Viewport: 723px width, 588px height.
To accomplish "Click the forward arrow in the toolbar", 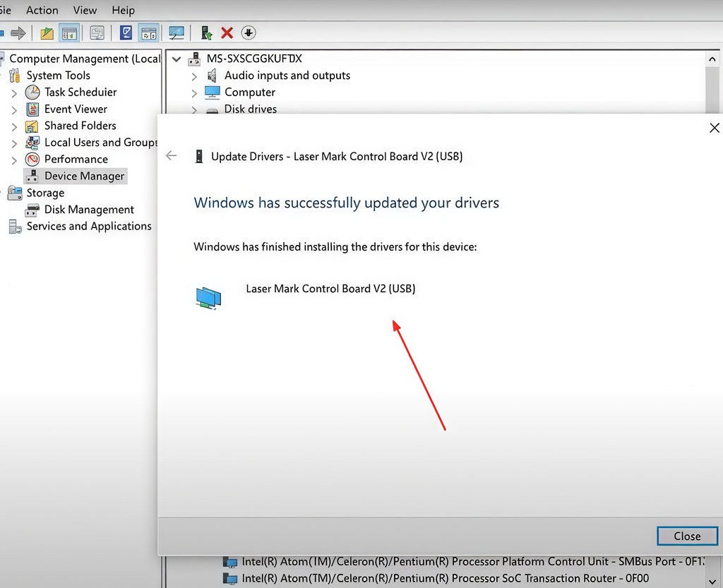I will coord(18,33).
